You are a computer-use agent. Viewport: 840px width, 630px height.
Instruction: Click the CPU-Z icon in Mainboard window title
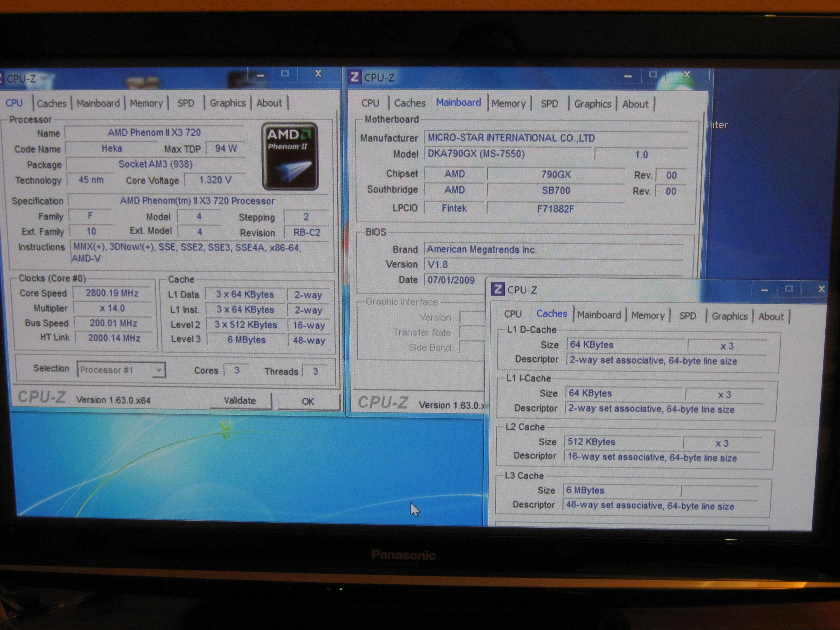pos(354,77)
